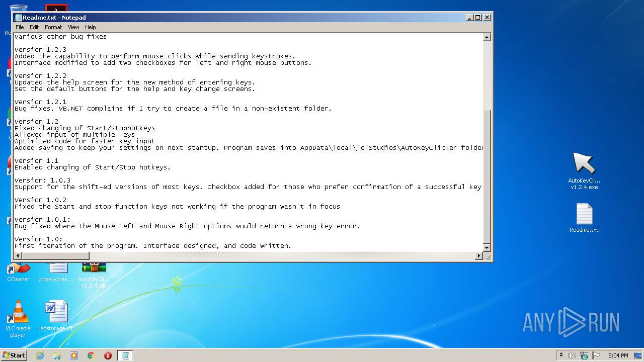Click the 'Version 1.0:' heading text
The width and height of the screenshot is (644, 362).
[x=38, y=239]
